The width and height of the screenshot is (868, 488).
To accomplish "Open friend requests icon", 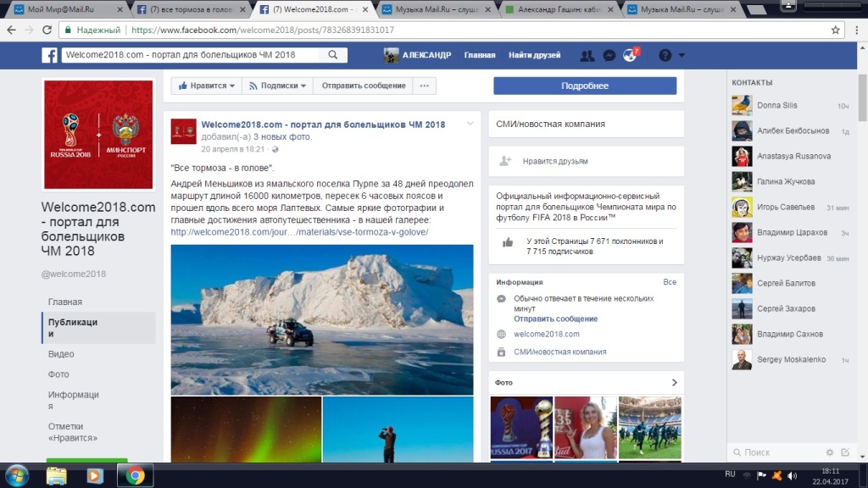I will click(587, 55).
